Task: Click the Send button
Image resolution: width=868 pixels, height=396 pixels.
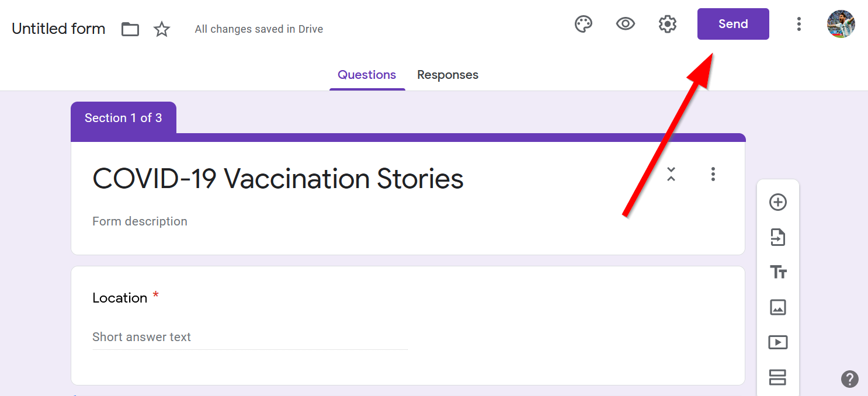Action: [x=732, y=24]
